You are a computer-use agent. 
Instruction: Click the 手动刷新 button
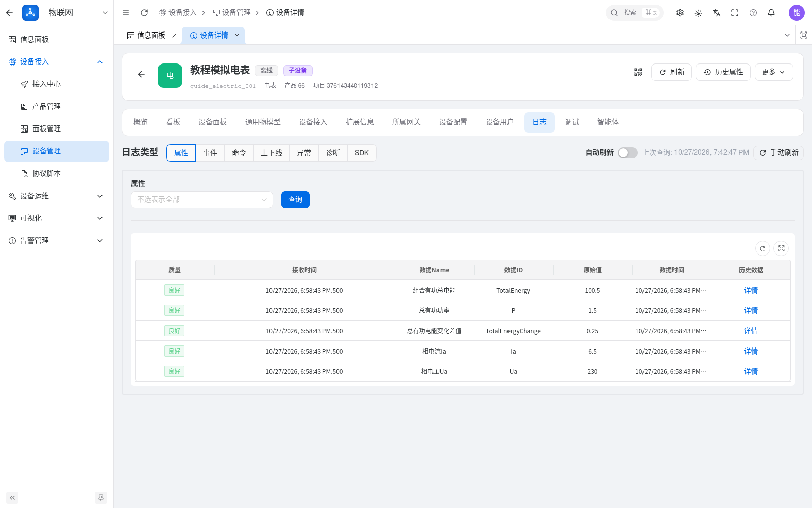[x=779, y=153]
